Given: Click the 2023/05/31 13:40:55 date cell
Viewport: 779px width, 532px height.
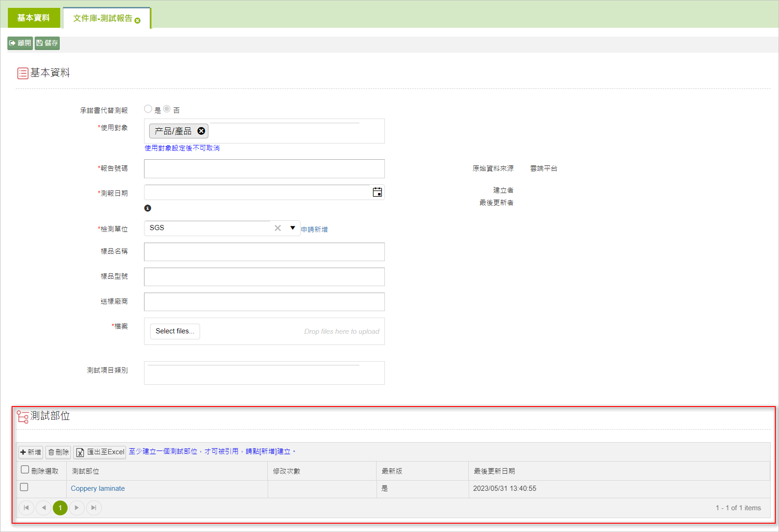Looking at the screenshot, I should coord(505,488).
